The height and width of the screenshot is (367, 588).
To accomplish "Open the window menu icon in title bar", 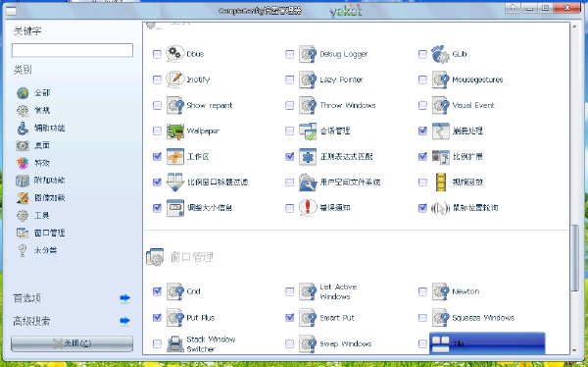I will [11, 11].
